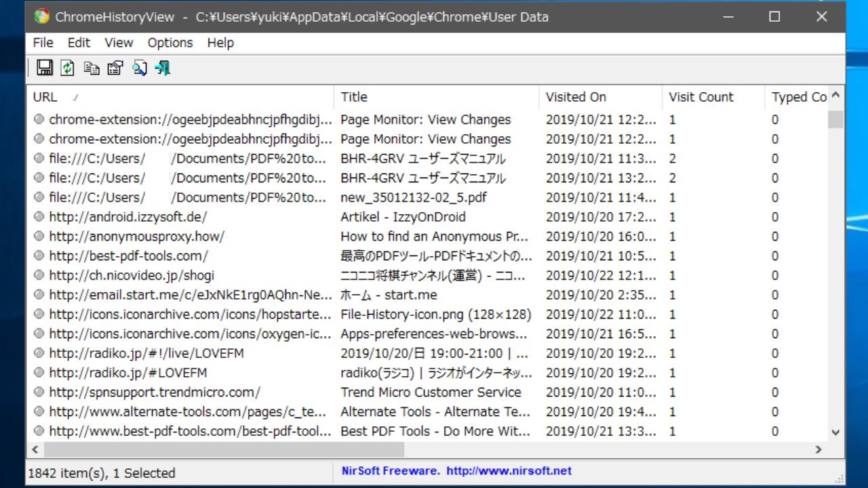Click the gray circle icon beside anonymousproxy.how
Viewport: 868px width, 488px height.
point(39,237)
